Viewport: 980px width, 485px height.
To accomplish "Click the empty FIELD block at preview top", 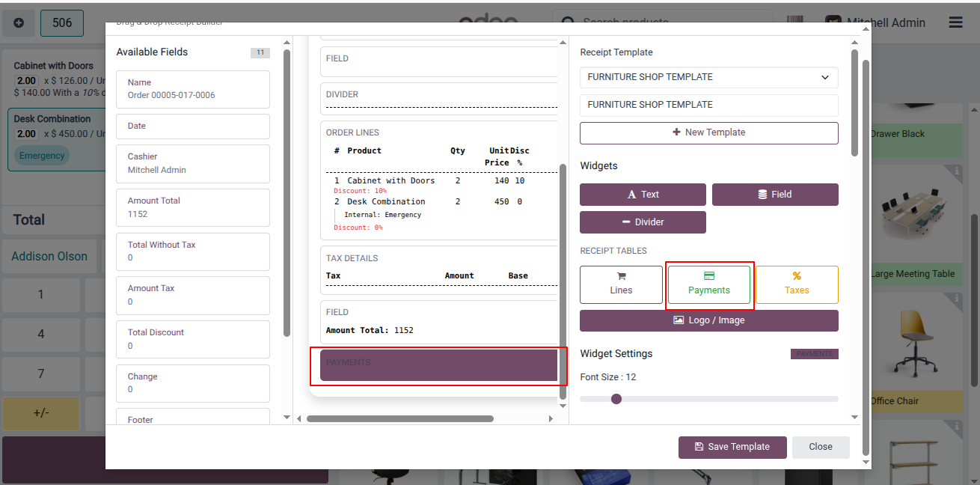I will (439, 61).
